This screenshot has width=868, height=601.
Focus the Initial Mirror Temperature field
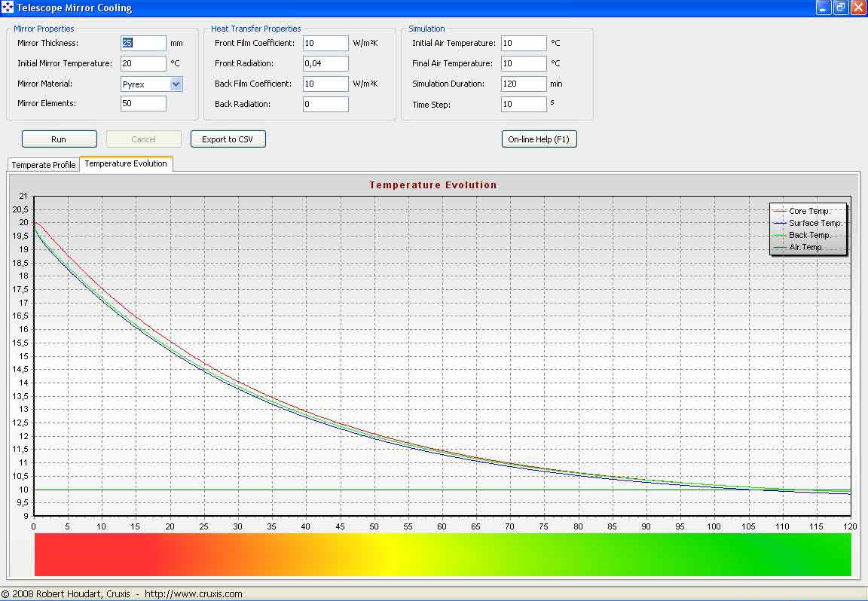tap(143, 64)
